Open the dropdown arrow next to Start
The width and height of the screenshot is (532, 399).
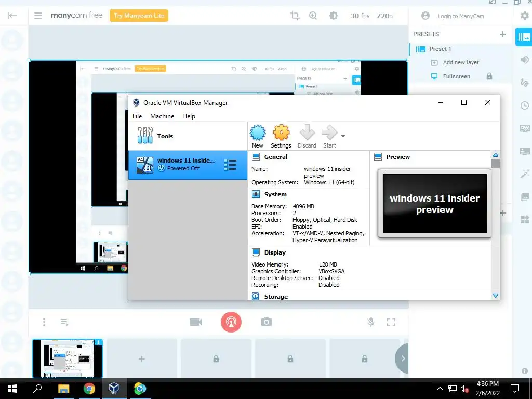(x=343, y=136)
